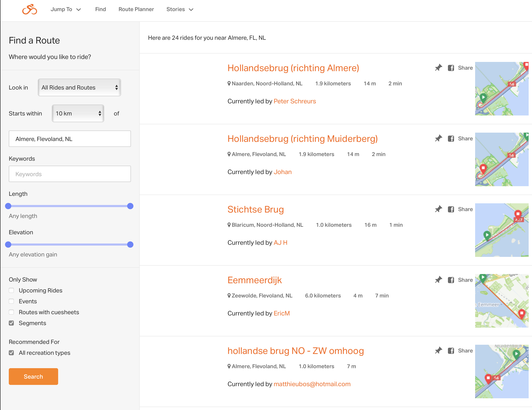Screen dimensions: 532x410
Task: Click the Length slider's right handle
Action: click(x=130, y=206)
